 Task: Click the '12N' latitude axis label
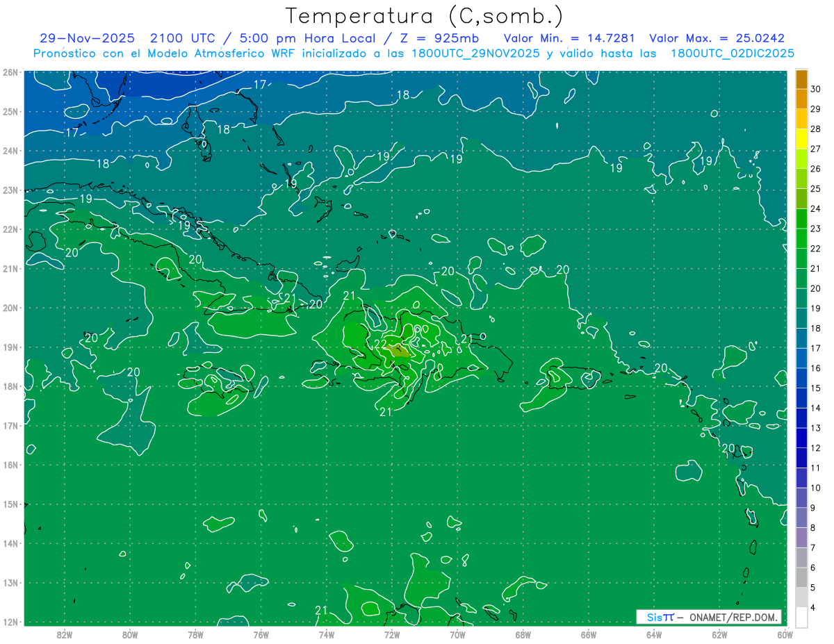tap(10, 622)
